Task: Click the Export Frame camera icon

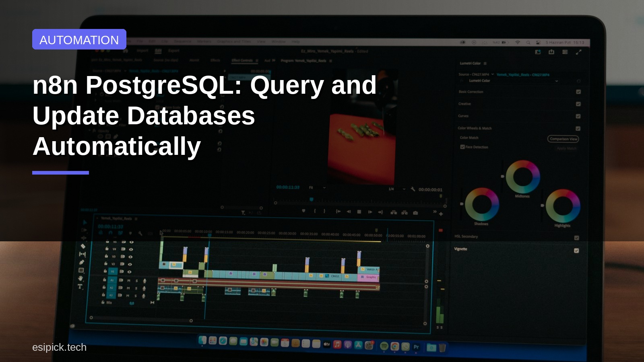Action: pyautogui.click(x=415, y=213)
